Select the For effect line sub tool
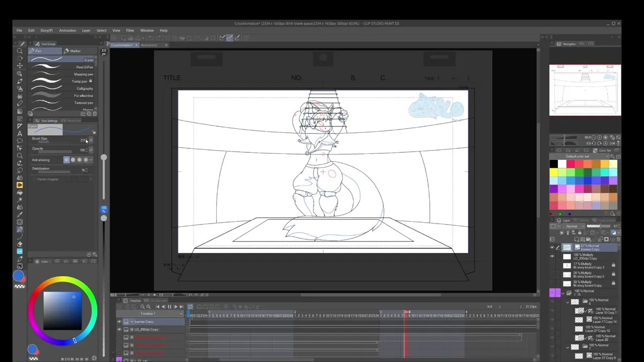 pos(60,96)
